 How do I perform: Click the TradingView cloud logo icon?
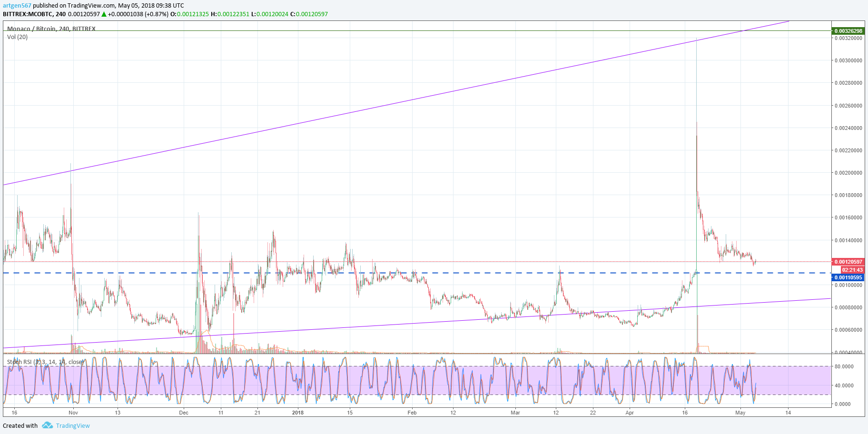47,425
